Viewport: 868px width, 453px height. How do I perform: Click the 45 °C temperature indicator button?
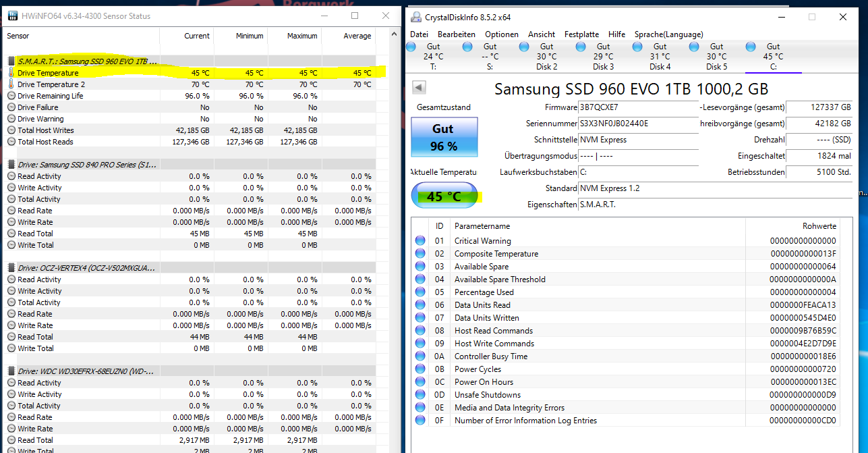tap(444, 196)
